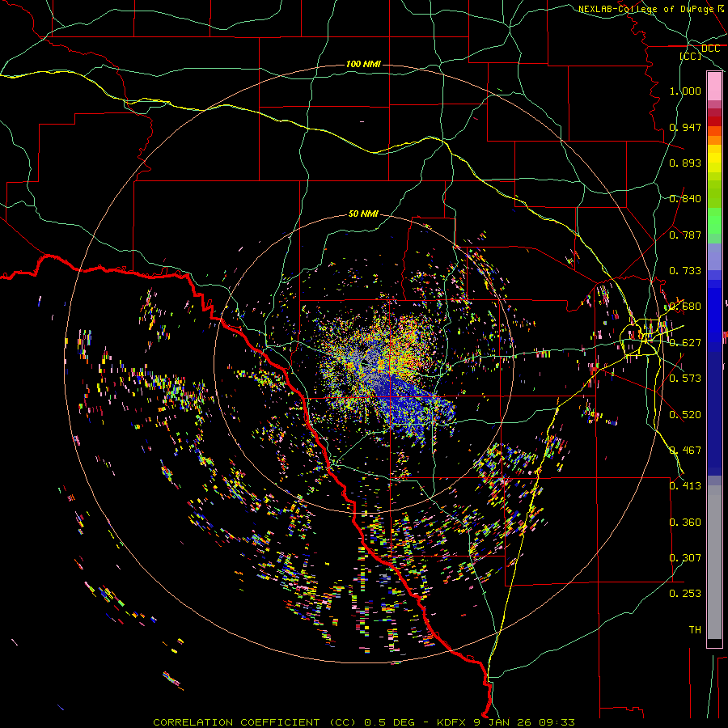728x728 pixels.
Task: Click the "100 NMI" range ring label
Action: pyautogui.click(x=363, y=64)
